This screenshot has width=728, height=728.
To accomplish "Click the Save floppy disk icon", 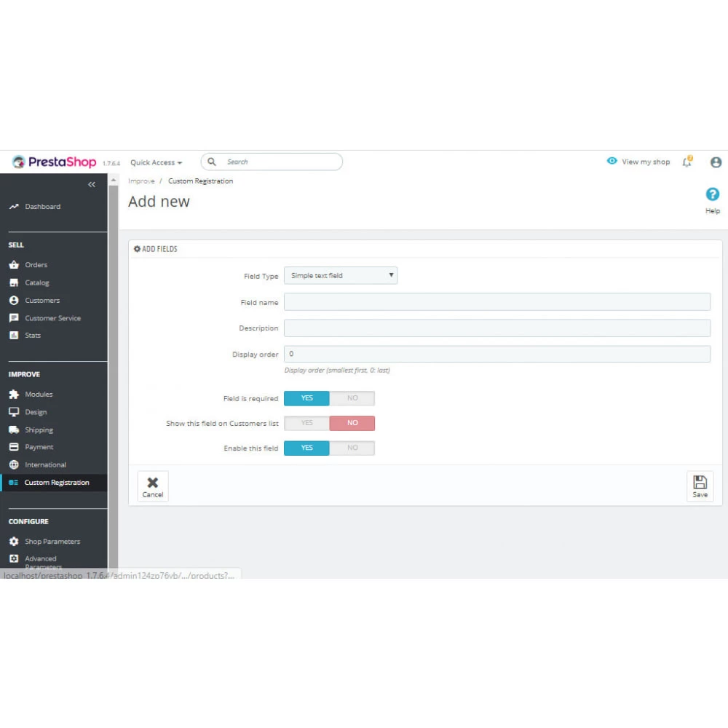I will (x=700, y=482).
